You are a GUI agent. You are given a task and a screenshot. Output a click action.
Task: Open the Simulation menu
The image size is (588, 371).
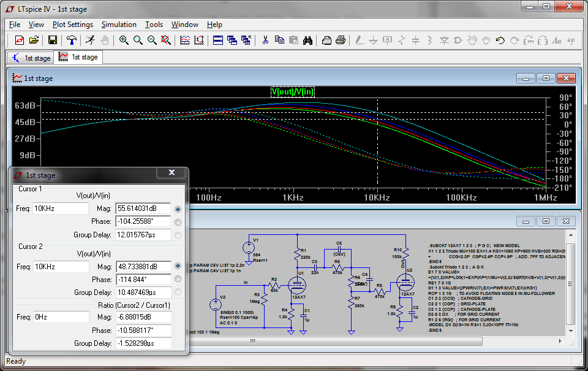tap(119, 25)
